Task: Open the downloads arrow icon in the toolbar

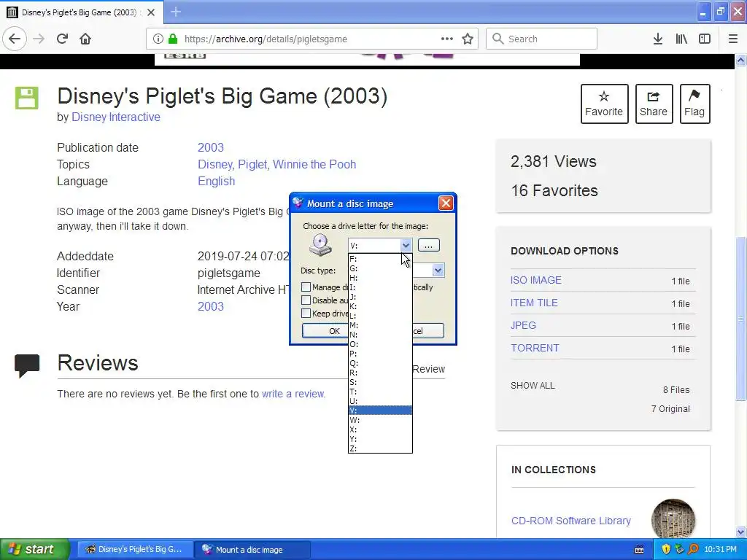Action: click(x=657, y=39)
